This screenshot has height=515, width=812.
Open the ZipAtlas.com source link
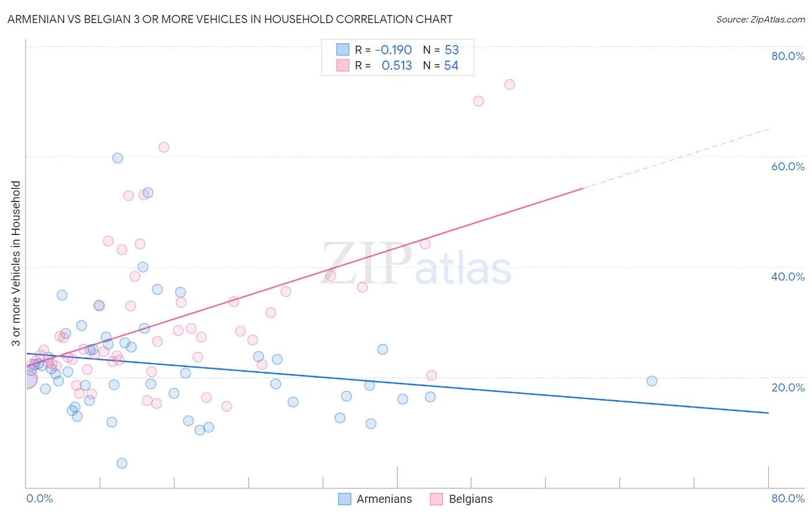[761, 19]
